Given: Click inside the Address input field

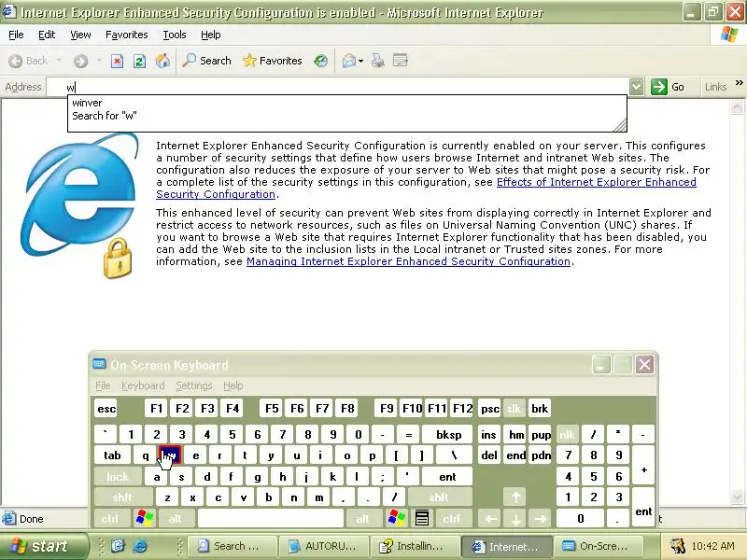Looking at the screenshot, I should (337, 87).
